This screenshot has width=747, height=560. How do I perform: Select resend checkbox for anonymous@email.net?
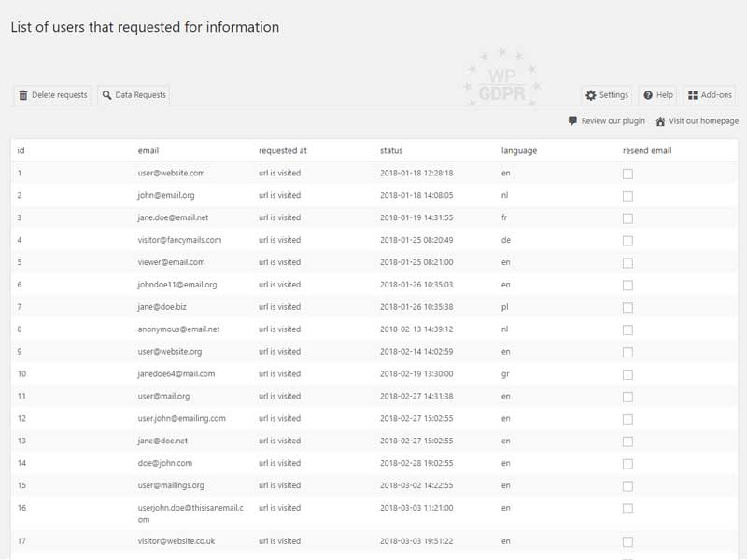[x=627, y=329]
